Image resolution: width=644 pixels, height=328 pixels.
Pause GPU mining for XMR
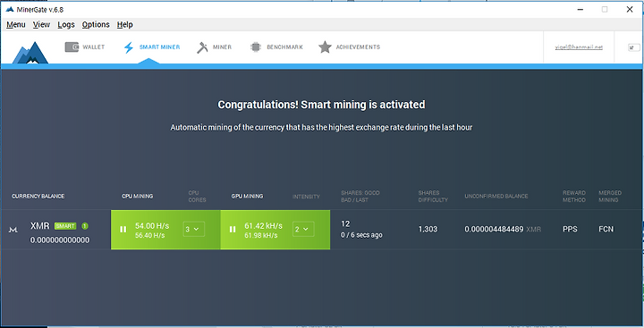233,230
